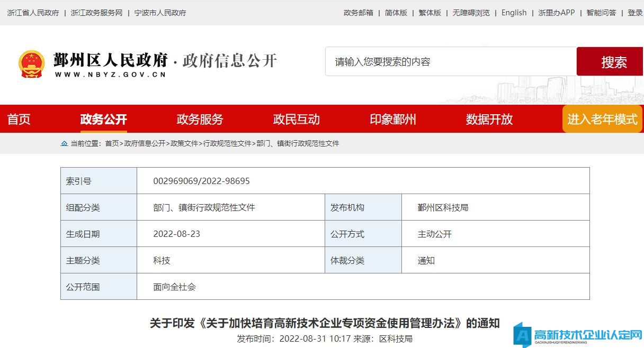Click 行政规范性文件 in the breadcrumb
The width and height of the screenshot is (644, 348).
tap(227, 143)
